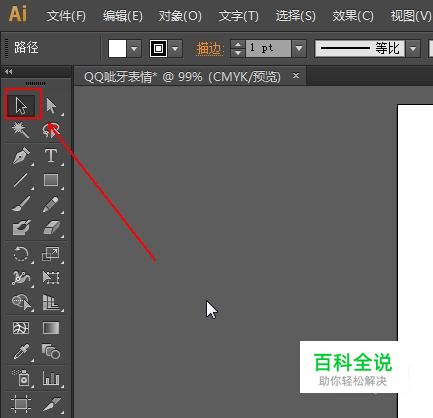This screenshot has width=433, height=418.
Task: Select the Shape Builder tool
Action: (x=22, y=302)
